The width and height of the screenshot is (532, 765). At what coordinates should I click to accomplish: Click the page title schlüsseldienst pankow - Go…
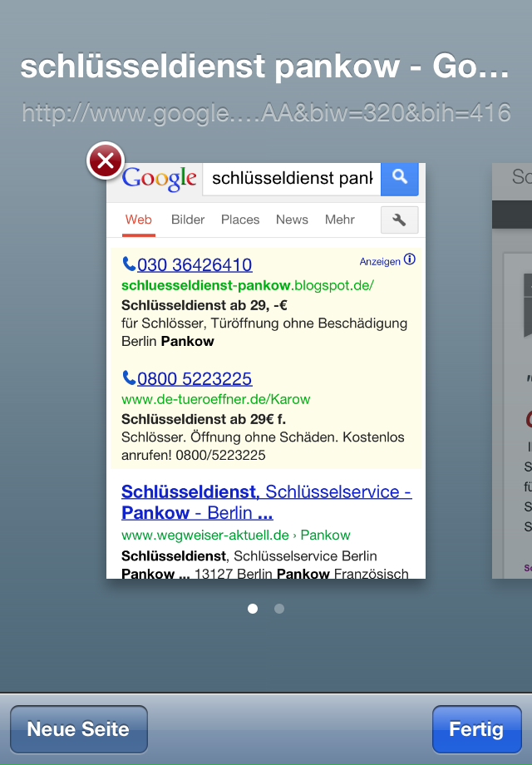[x=265, y=67]
